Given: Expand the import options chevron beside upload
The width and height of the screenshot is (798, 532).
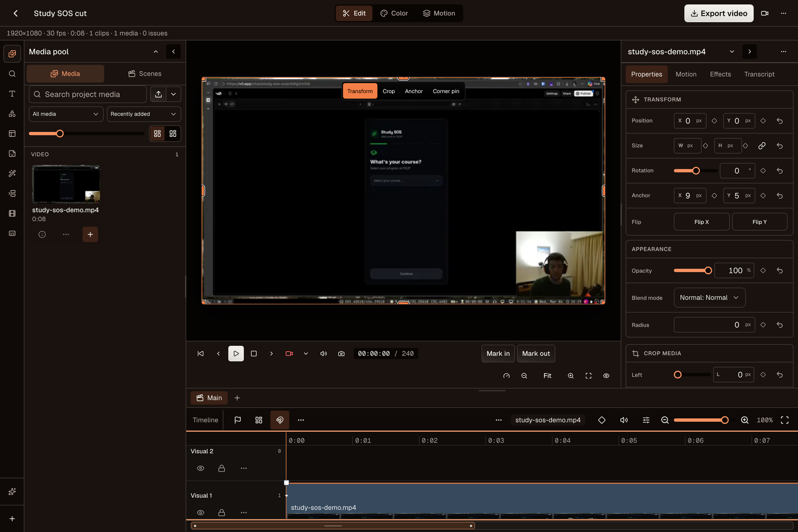Looking at the screenshot, I should (x=173, y=94).
